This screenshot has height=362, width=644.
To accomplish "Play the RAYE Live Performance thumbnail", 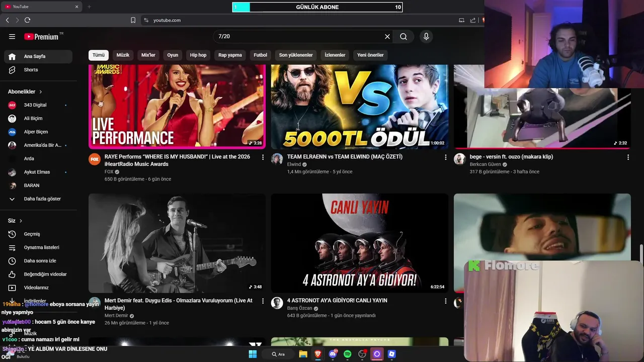I will click(x=177, y=107).
